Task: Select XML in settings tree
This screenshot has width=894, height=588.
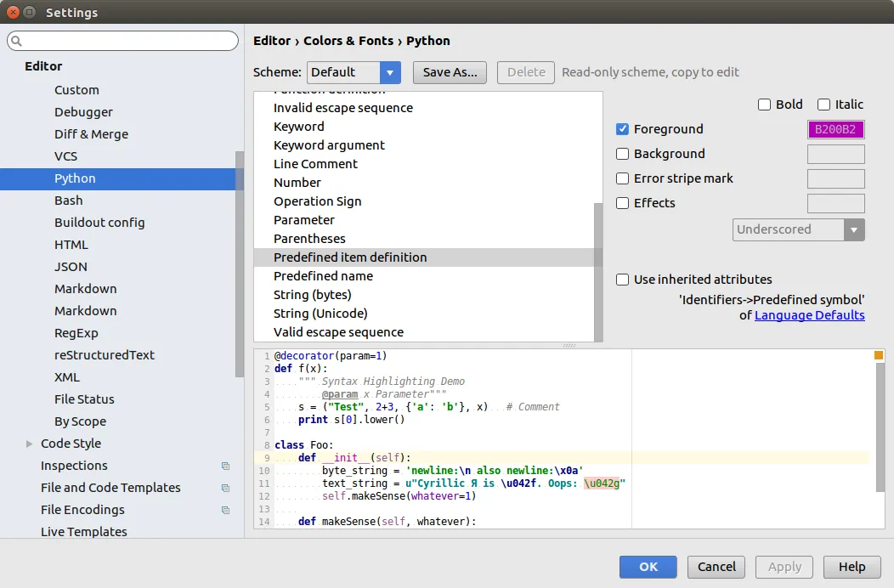Action: point(66,377)
